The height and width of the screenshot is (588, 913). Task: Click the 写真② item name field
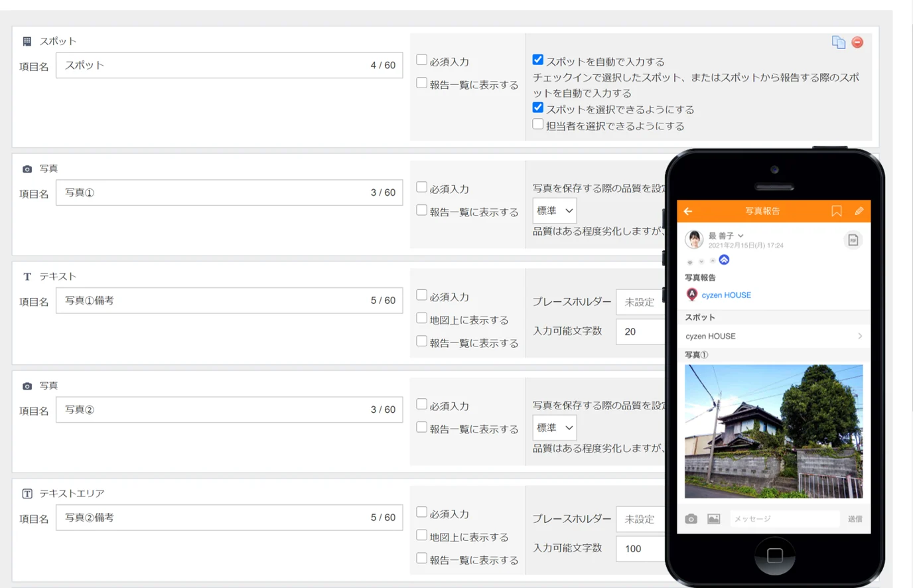tap(229, 409)
